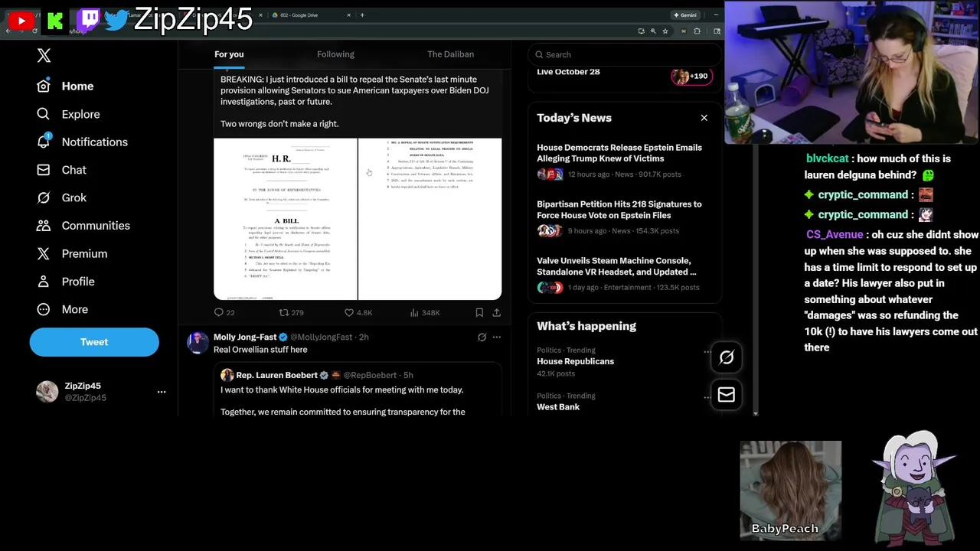Open account options next to ZipZip45

tap(162, 392)
